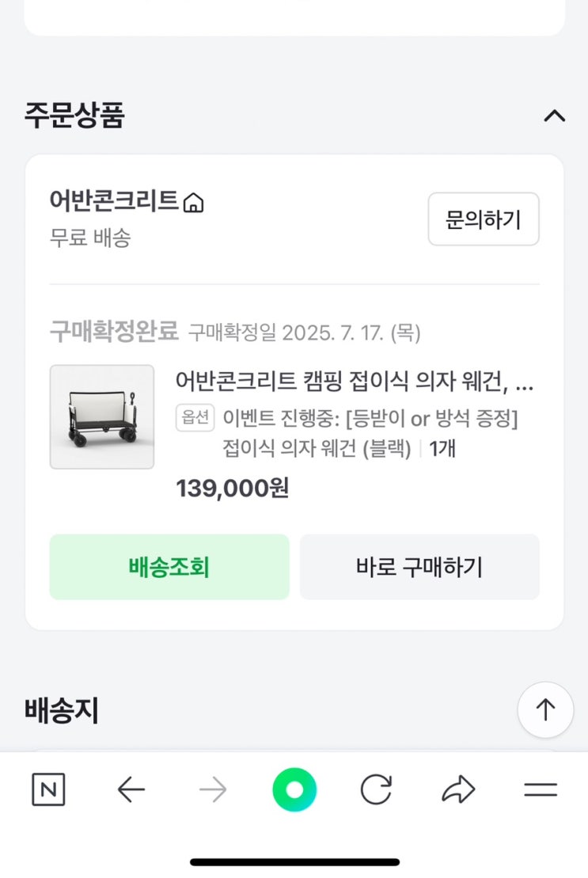Share this page via share arrow
The width and height of the screenshot is (588, 878).
tap(458, 789)
